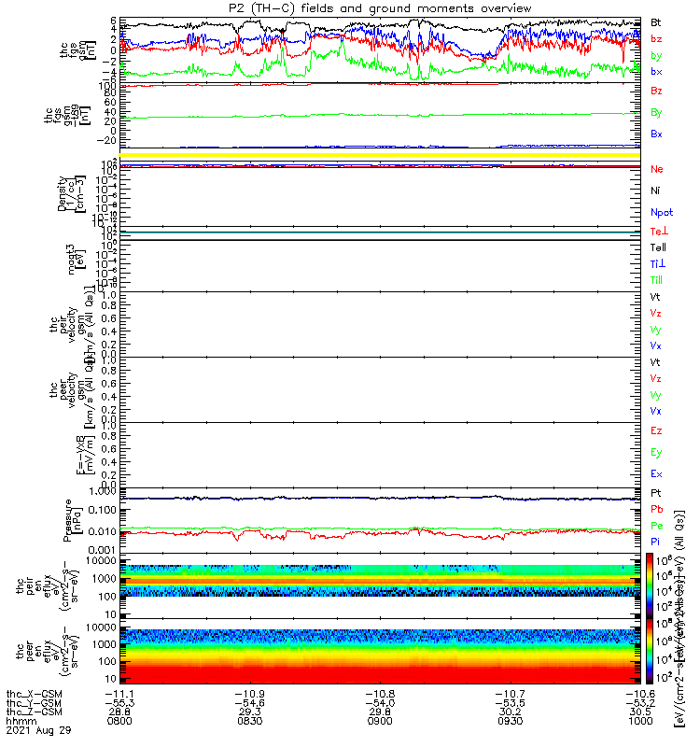Click the blue "Bx" legend in second panel
This screenshot has width=700, height=747.
[x=656, y=134]
